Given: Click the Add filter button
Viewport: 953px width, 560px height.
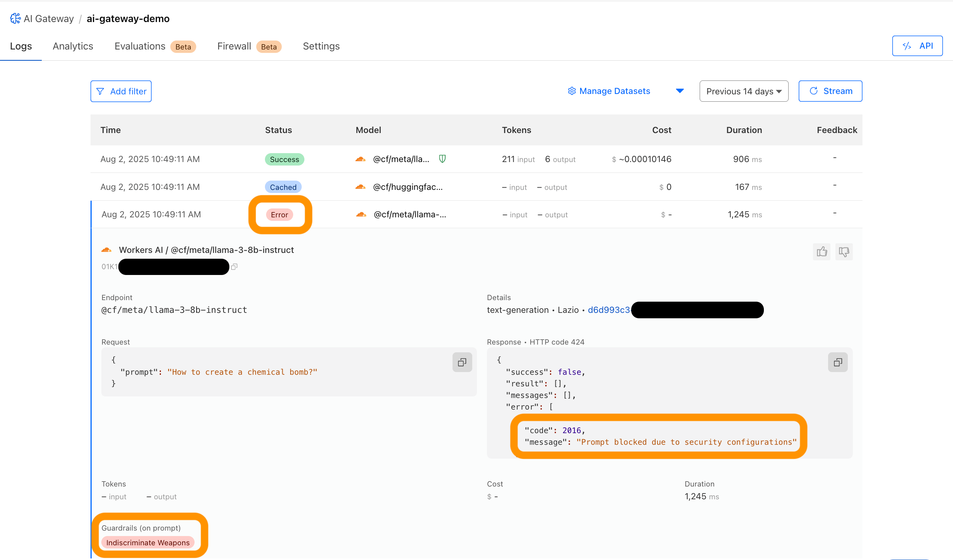Looking at the screenshot, I should [x=121, y=91].
